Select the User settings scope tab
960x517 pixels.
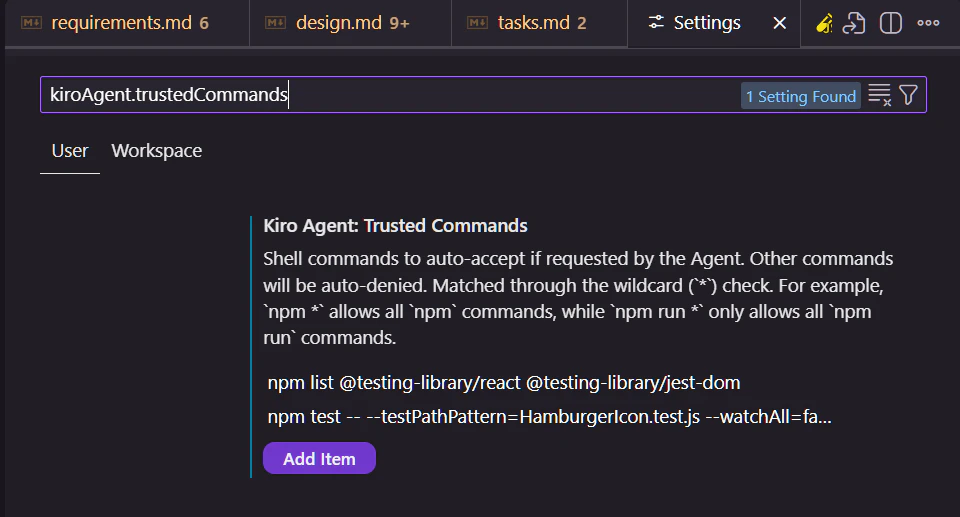click(x=70, y=151)
